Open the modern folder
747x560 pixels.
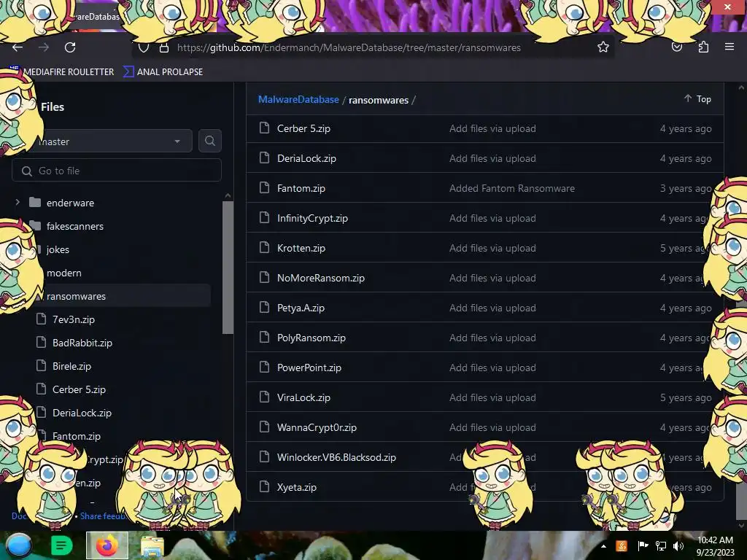pyautogui.click(x=64, y=273)
